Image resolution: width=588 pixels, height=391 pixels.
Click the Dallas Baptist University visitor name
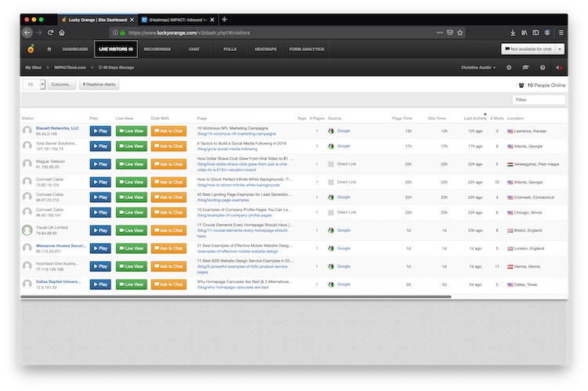point(58,281)
